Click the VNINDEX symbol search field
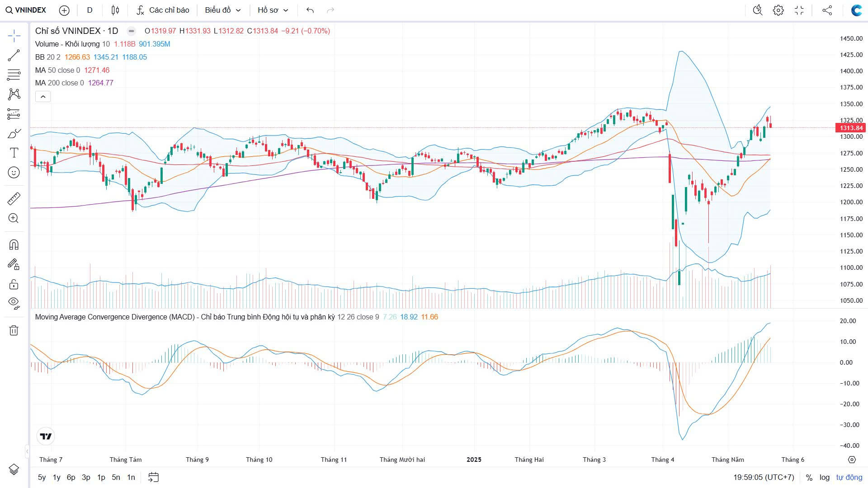 [x=26, y=10]
